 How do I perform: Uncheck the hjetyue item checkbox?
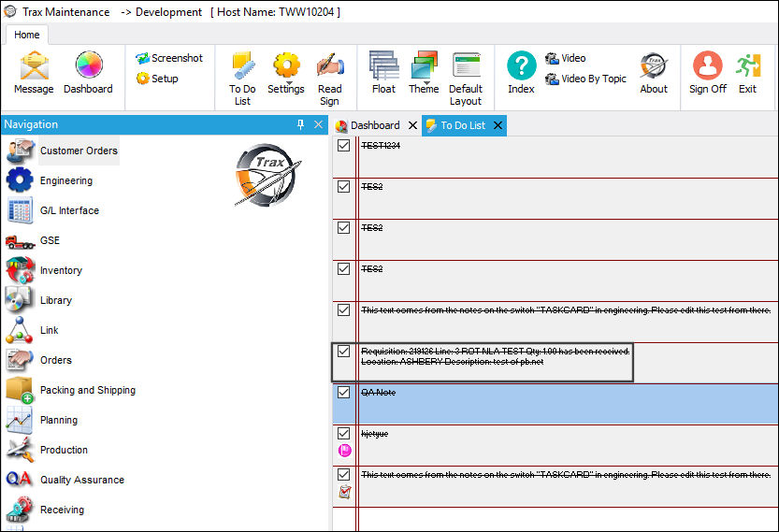point(344,433)
